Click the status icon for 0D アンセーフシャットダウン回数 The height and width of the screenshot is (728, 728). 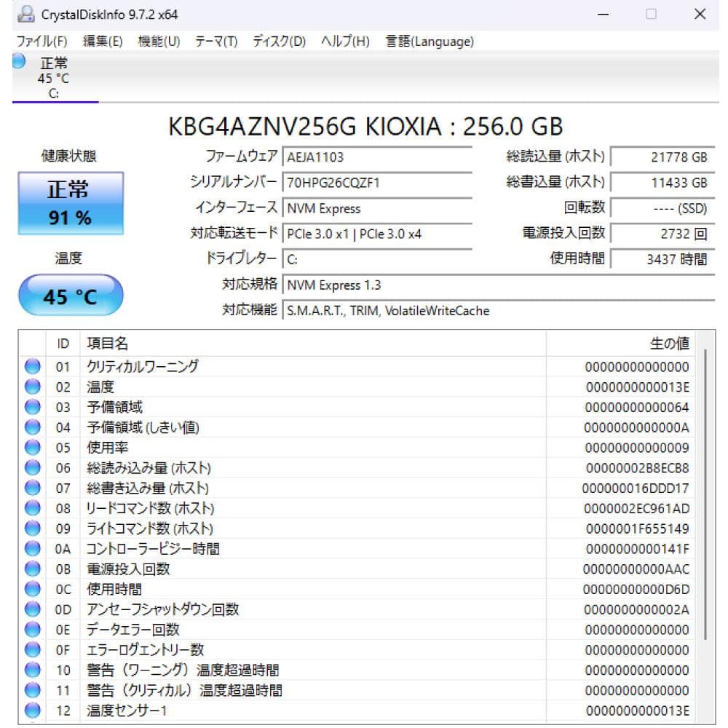coord(33,609)
